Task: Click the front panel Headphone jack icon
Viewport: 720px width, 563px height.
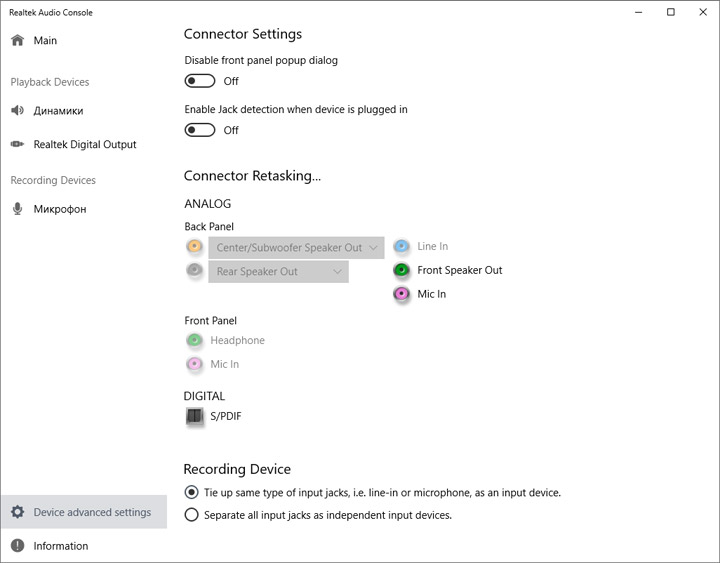Action: tap(194, 340)
